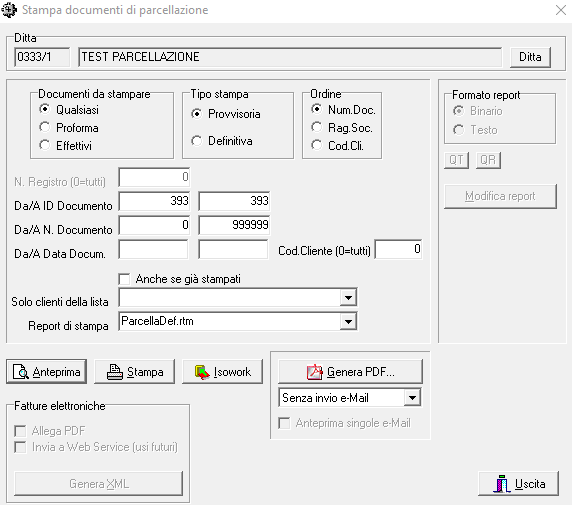Image resolution: width=572 pixels, height=505 pixels.
Task: Order by Rag.Soc. radio button
Action: pyautogui.click(x=316, y=127)
